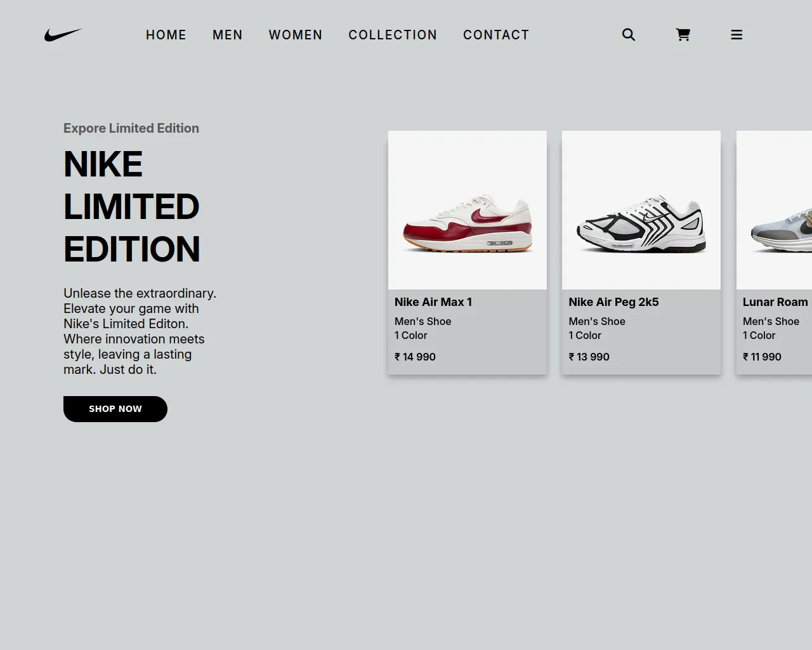Click the Nike Air Peg 2k5 title

click(x=613, y=302)
